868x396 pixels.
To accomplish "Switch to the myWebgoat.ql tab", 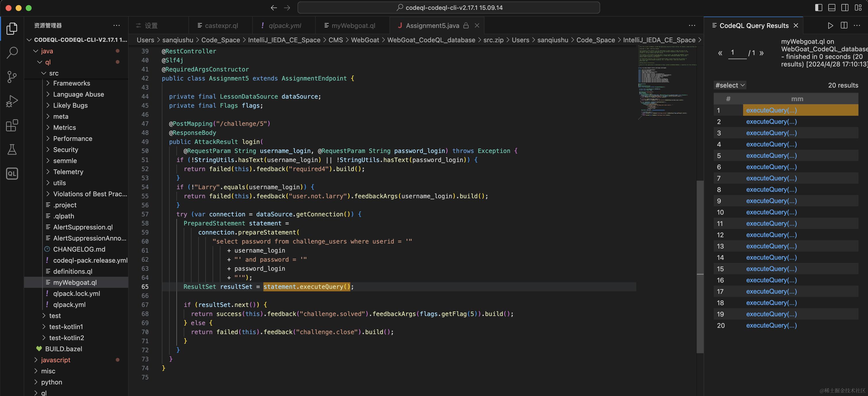I will point(353,26).
